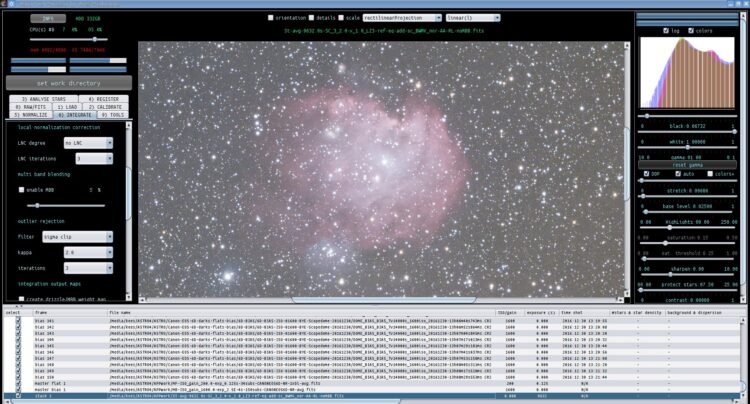Select the 6) INTEGRATE tab
This screenshot has height=404, width=750.
(74, 115)
